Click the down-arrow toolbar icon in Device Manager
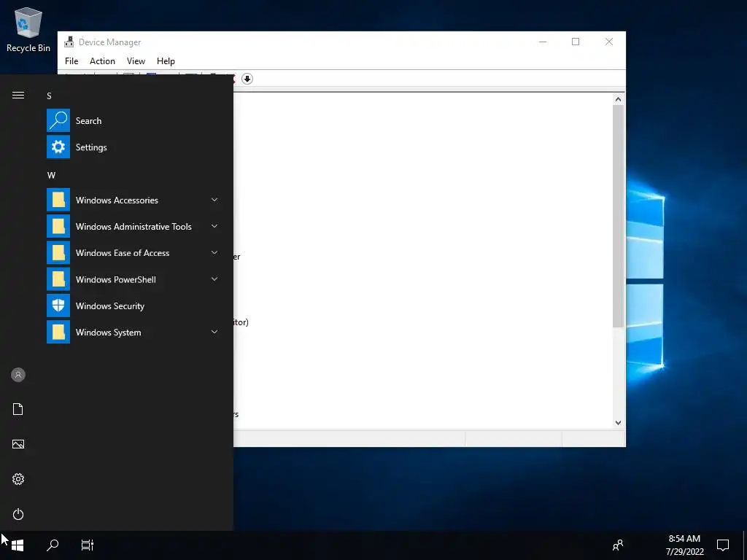The width and height of the screenshot is (747, 560). (x=247, y=79)
